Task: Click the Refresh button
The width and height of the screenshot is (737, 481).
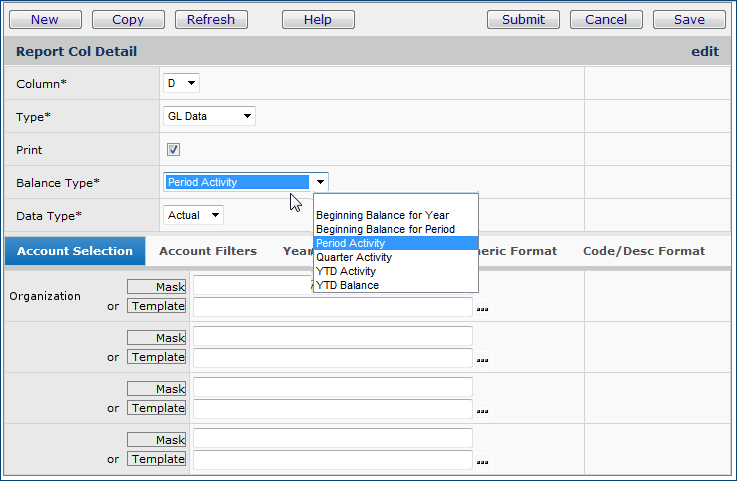Action: click(211, 20)
